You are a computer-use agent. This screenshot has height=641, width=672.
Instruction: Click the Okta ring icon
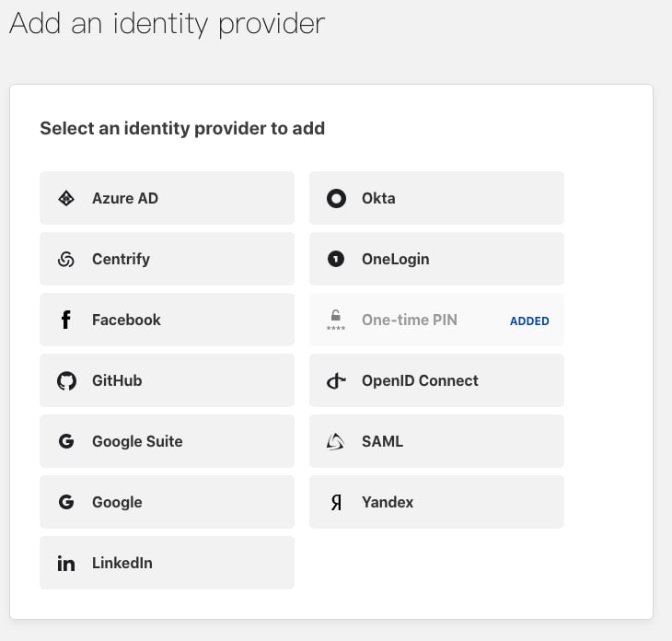point(336,198)
